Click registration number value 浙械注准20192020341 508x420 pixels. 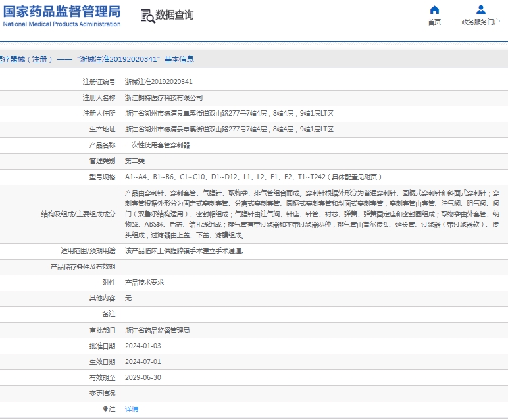point(159,82)
